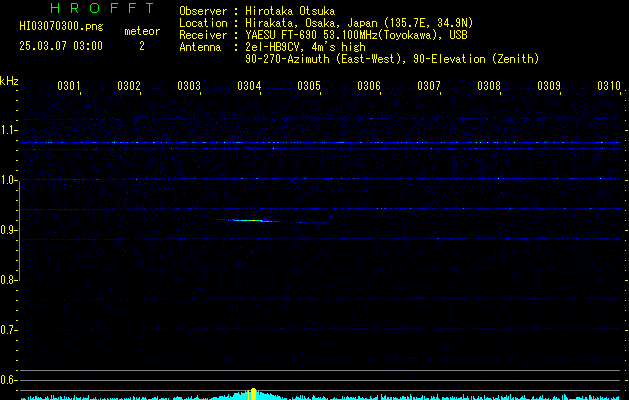Image resolution: width=629 pixels, height=400 pixels.
Task: Click the 0308 time marker
Action: click(x=489, y=86)
